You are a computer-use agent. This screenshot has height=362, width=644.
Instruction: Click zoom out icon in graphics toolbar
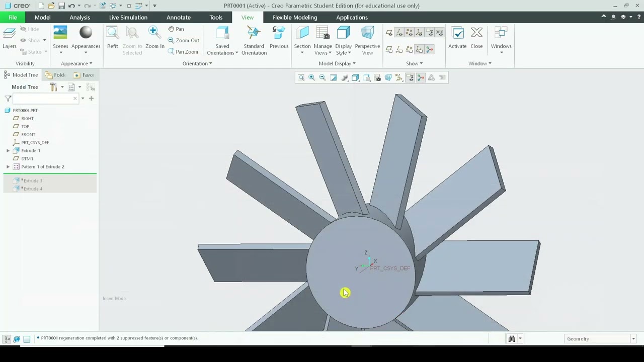[323, 77]
